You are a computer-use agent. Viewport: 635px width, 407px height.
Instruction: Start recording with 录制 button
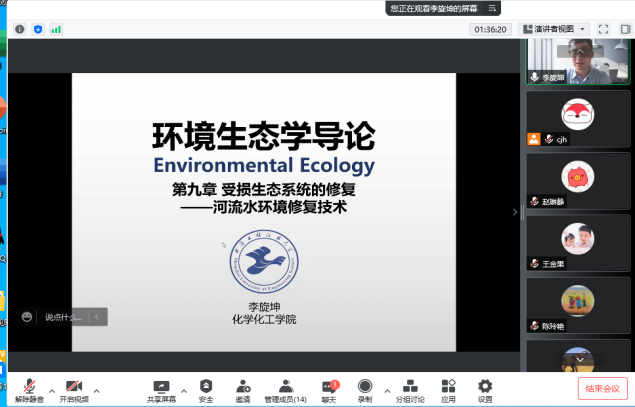pyautogui.click(x=365, y=389)
